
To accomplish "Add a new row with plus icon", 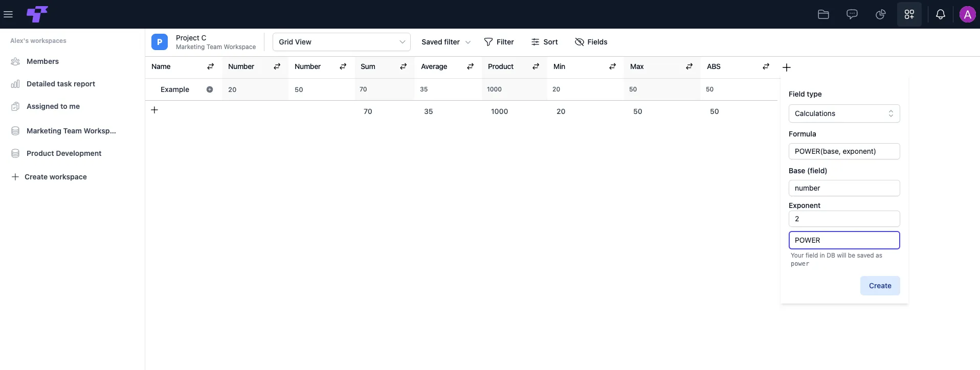I will [154, 110].
